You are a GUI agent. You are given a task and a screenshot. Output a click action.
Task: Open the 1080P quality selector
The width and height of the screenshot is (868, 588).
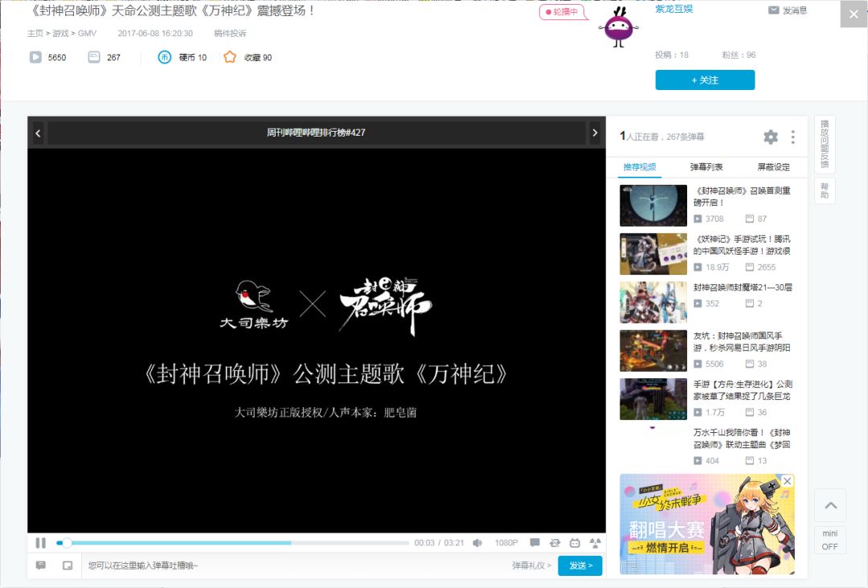click(x=506, y=543)
